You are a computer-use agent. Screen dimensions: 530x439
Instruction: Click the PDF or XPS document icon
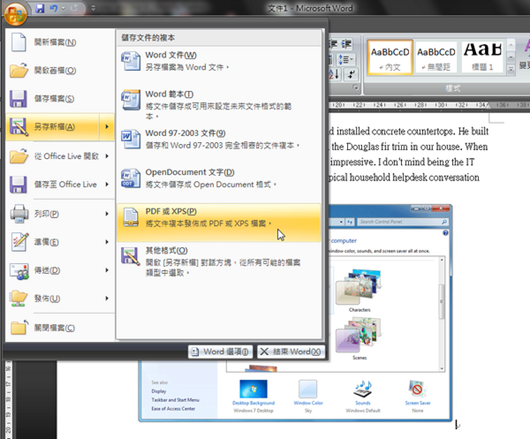coord(131,217)
